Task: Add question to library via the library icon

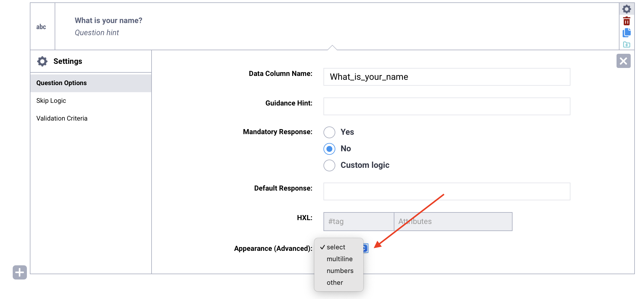Action: pyautogui.click(x=627, y=45)
